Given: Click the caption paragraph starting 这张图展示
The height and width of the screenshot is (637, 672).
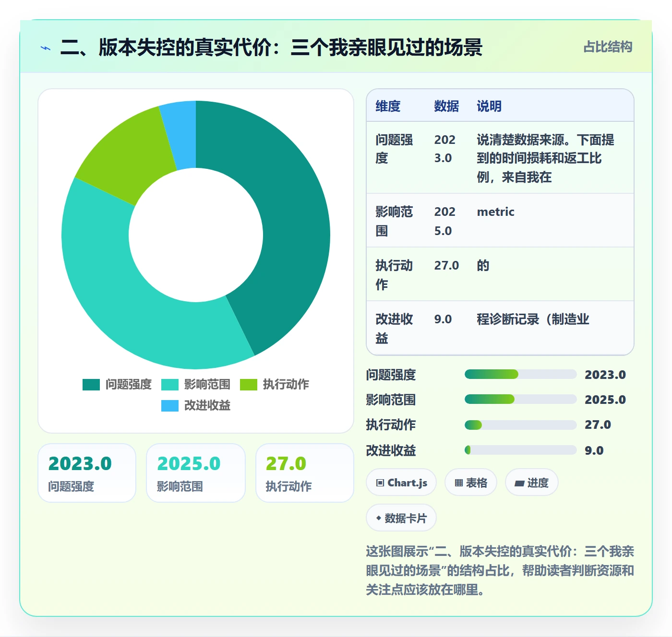Looking at the screenshot, I should click(x=500, y=570).
